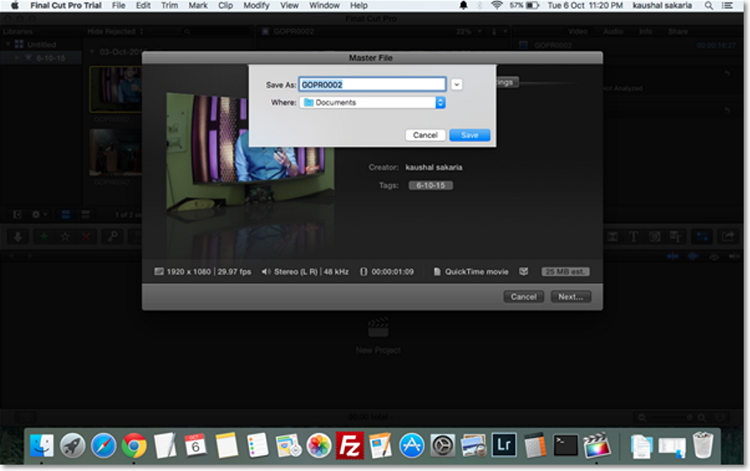
Task: Open Lightroom from the Dock
Action: pyautogui.click(x=505, y=446)
